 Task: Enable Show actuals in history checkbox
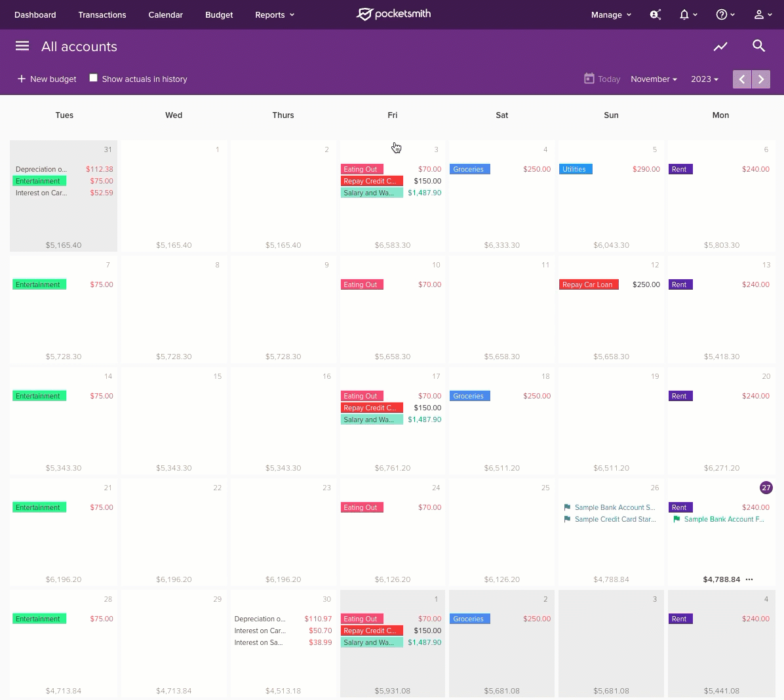click(94, 78)
